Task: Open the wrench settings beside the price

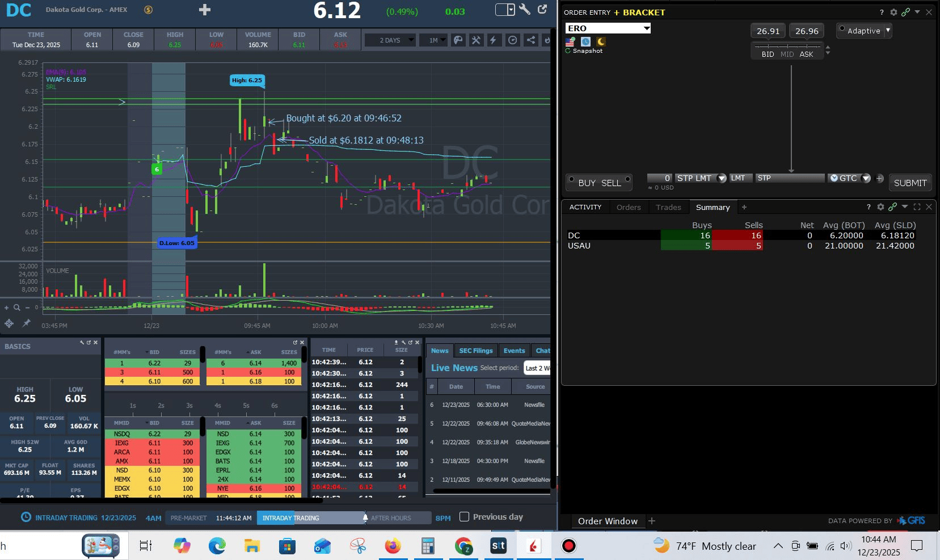Action: (525, 10)
